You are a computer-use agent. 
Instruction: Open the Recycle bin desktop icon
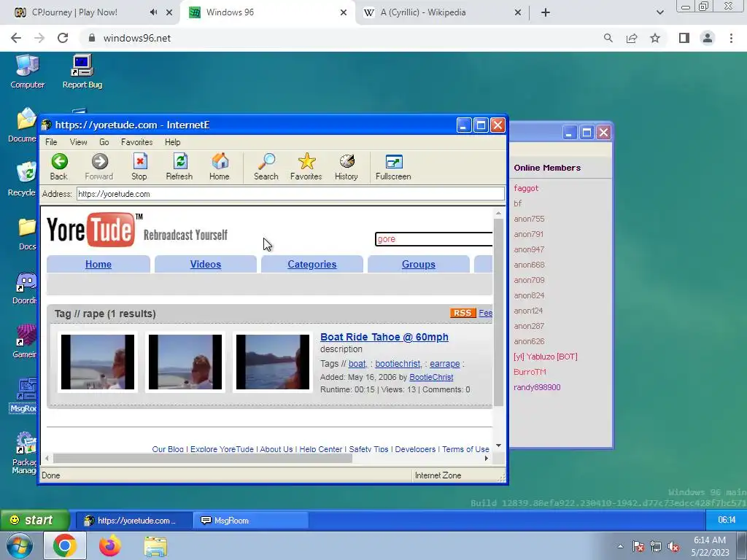pos(23,179)
